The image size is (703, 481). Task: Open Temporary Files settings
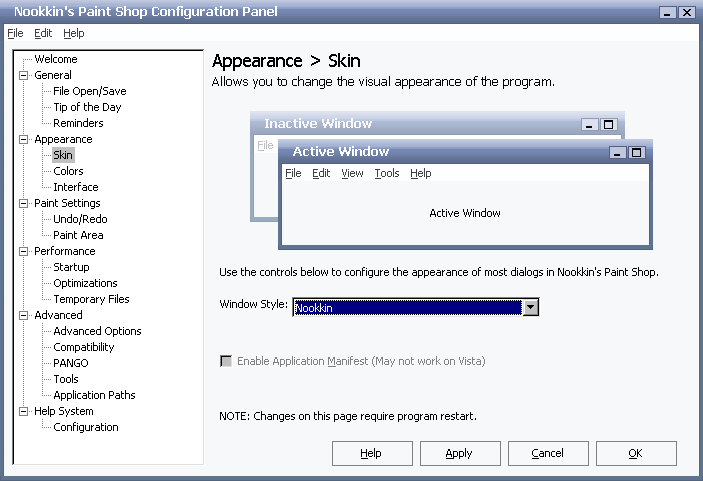[91, 299]
